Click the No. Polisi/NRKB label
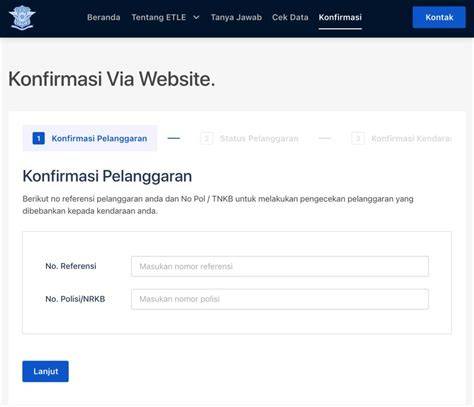Screen dimensions: 474x407 coord(75,299)
